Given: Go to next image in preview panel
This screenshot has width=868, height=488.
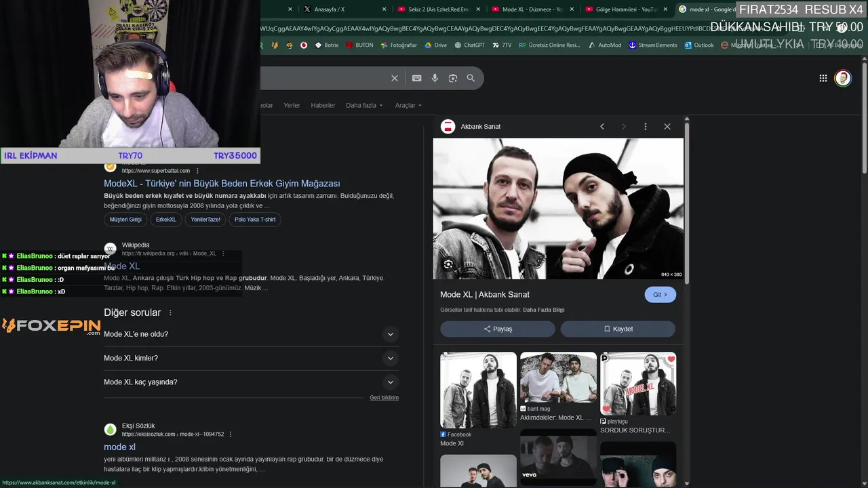Looking at the screenshot, I should (624, 127).
